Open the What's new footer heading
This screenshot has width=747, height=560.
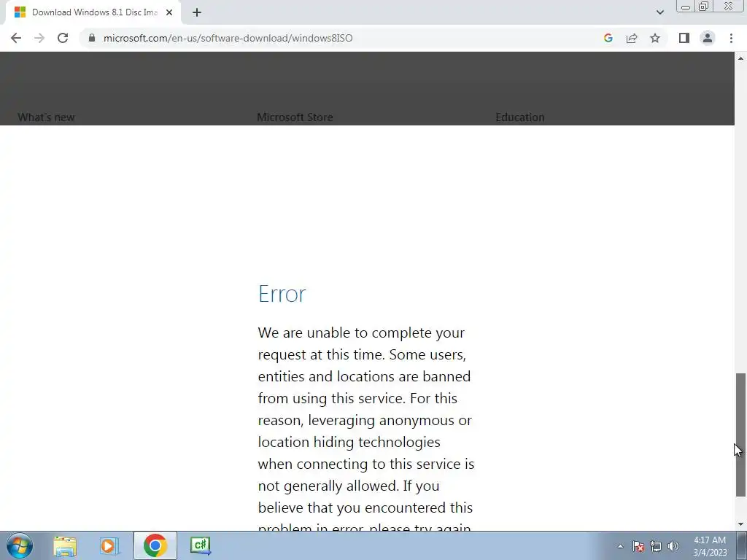pos(46,117)
